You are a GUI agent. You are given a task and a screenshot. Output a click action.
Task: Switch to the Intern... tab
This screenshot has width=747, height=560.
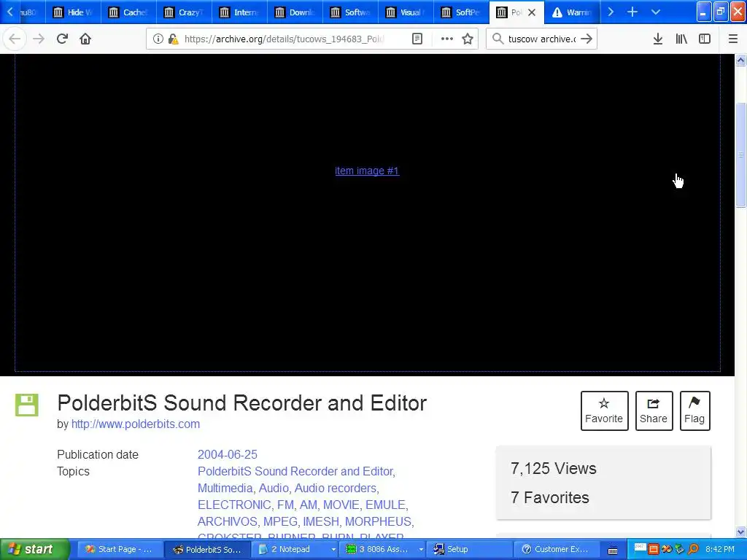[239, 12]
